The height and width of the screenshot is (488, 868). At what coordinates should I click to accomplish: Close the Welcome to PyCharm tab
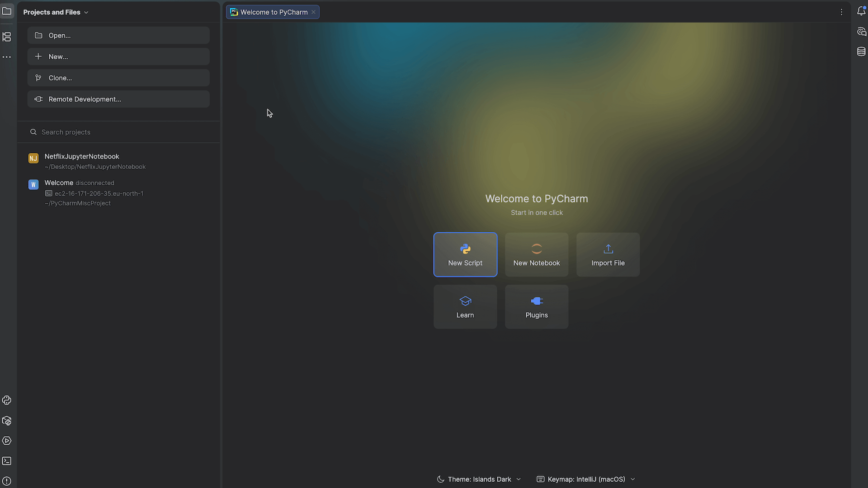[x=313, y=12]
